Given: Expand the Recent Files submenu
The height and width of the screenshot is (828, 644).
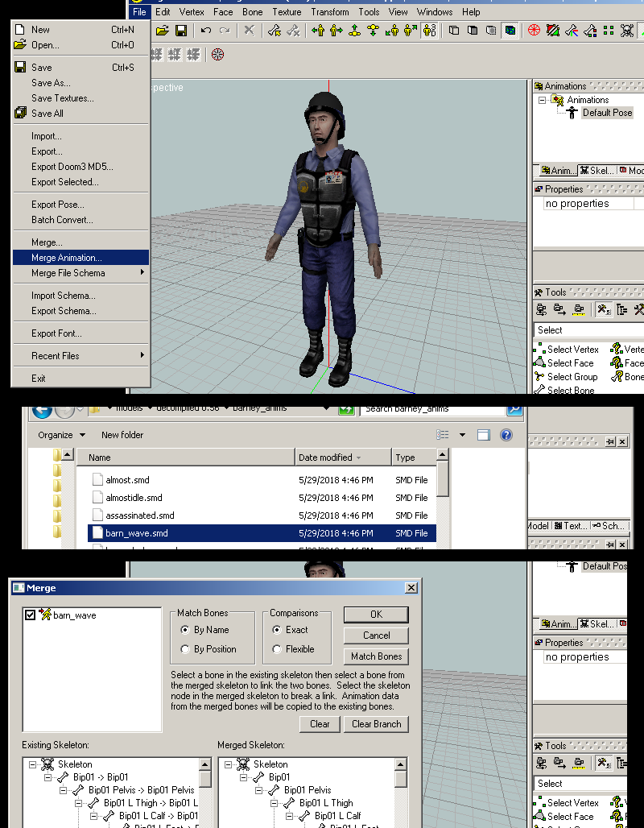Looking at the screenshot, I should pyautogui.click(x=80, y=356).
